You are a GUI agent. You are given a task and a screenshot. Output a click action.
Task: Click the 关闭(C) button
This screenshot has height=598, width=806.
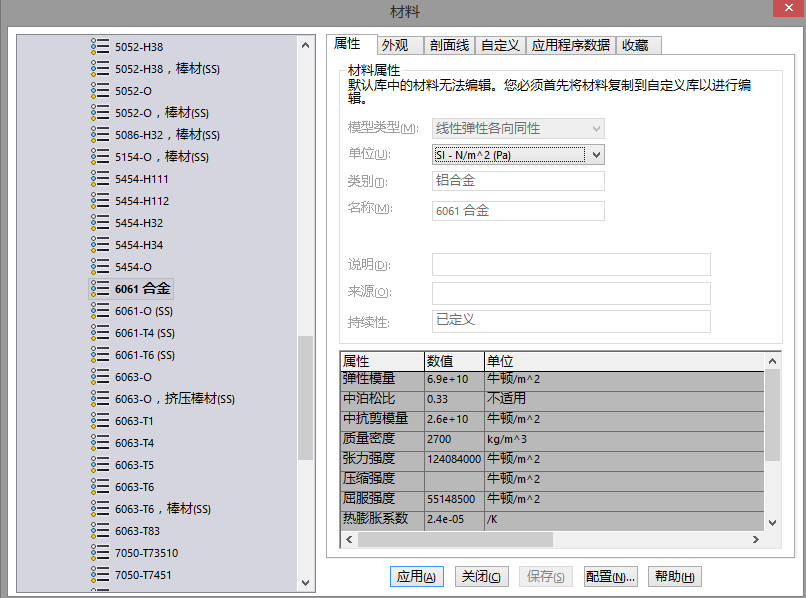point(482,576)
